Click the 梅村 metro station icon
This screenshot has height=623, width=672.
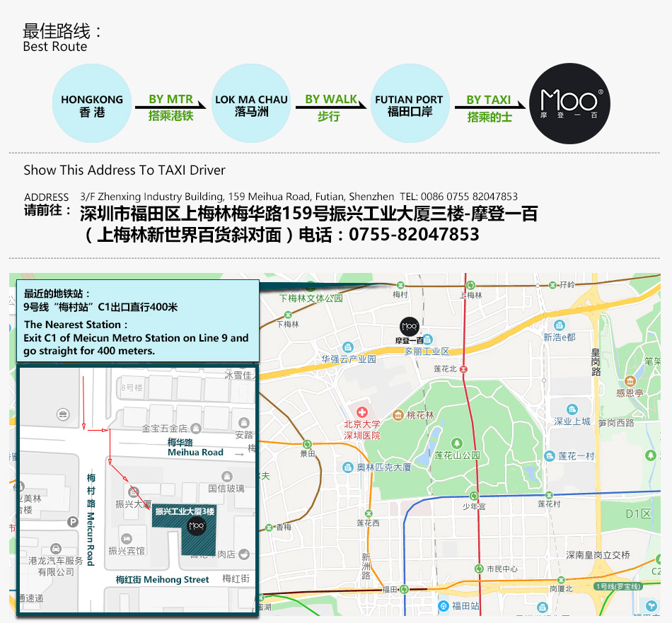coord(400,285)
